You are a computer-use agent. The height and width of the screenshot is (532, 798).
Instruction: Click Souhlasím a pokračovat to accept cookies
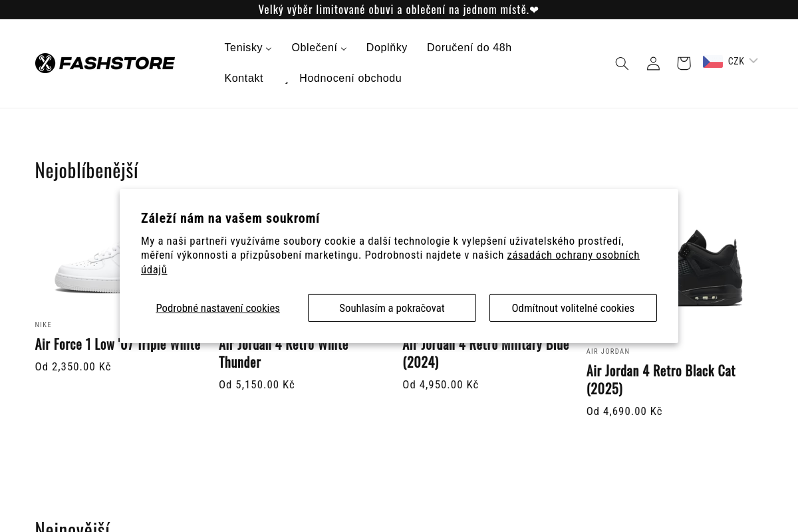click(x=392, y=307)
